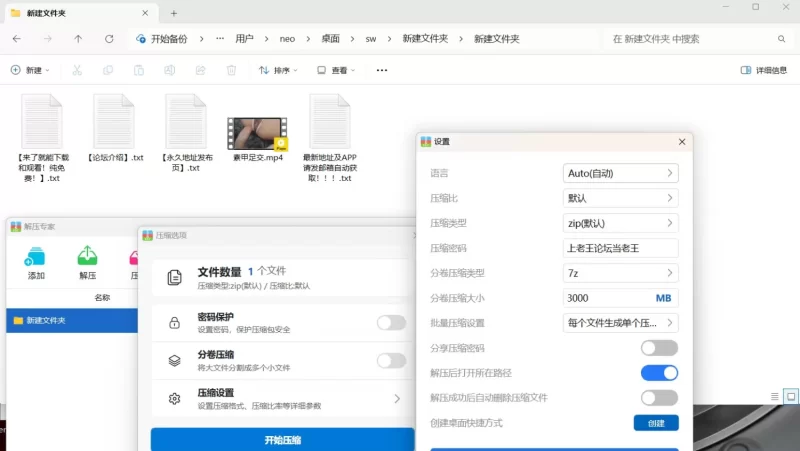Switch to details list view icon
The width and height of the screenshot is (800, 451).
(x=774, y=396)
